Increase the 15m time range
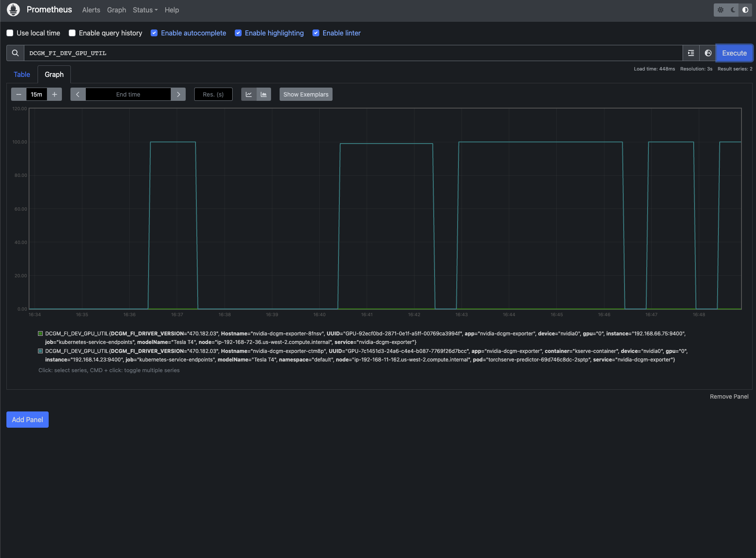Viewport: 756px width, 558px height. 54,94
